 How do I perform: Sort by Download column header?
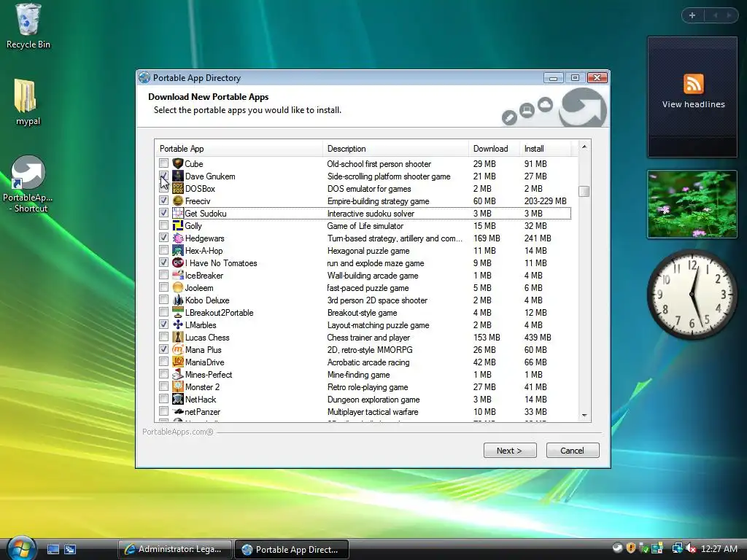tap(494, 149)
